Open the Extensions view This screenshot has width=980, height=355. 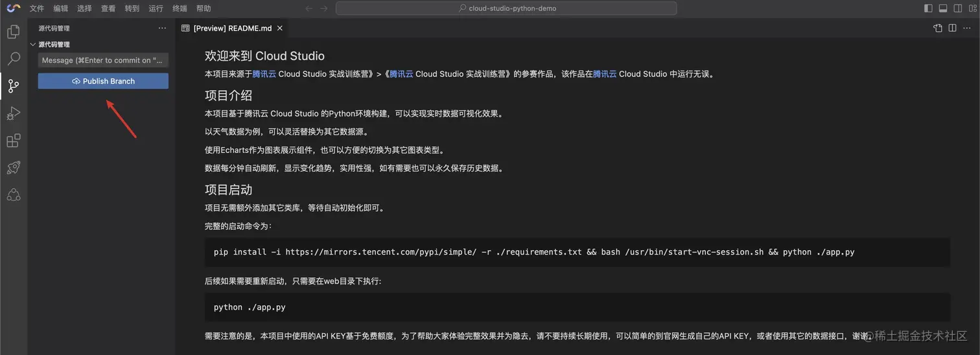[x=14, y=141]
